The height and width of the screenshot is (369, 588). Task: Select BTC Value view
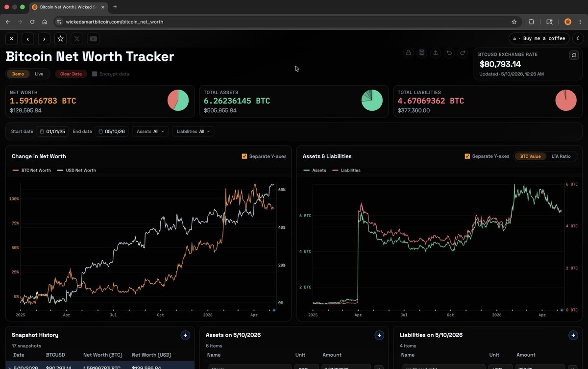click(x=530, y=156)
